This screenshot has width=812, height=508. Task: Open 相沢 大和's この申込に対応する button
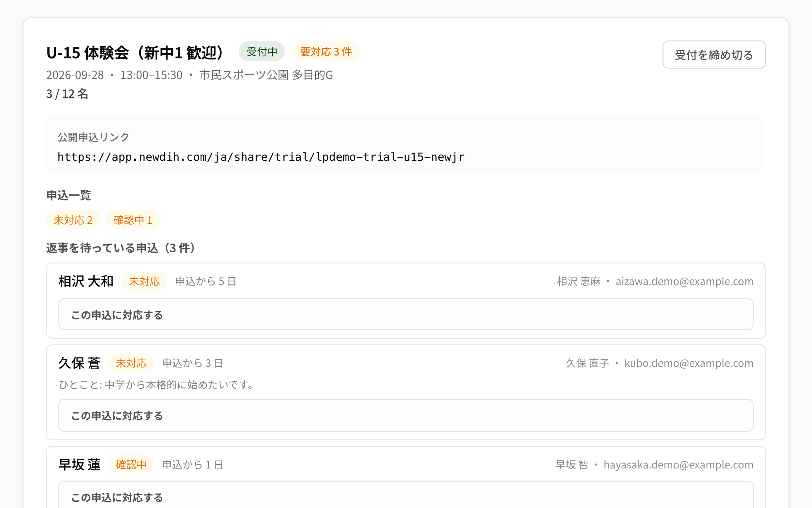pos(406,314)
